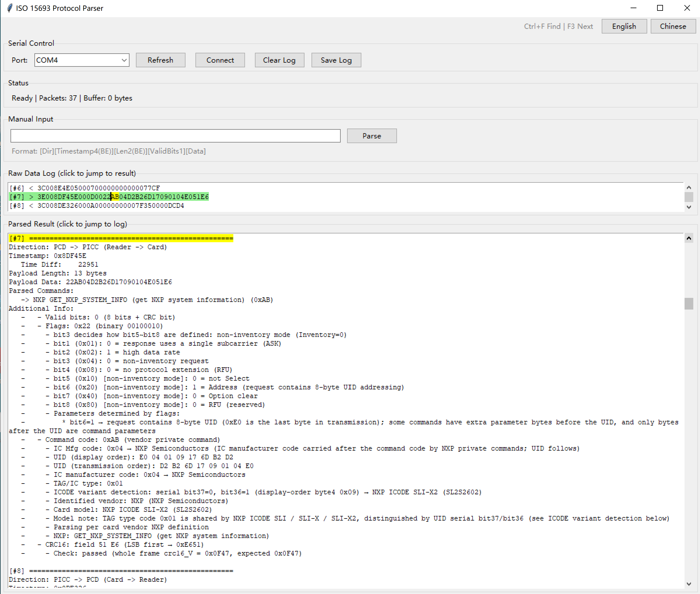Click 'Direction: PCD -> PICC' line of packet #7
Image resolution: width=700 pixels, height=594 pixels.
tap(88, 247)
